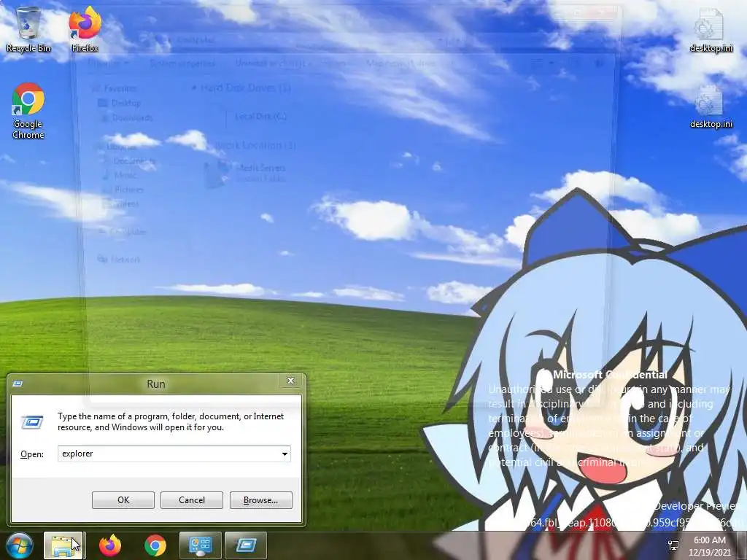The image size is (747, 560).
Task: Click OK in the Run dialog
Action: [123, 500]
